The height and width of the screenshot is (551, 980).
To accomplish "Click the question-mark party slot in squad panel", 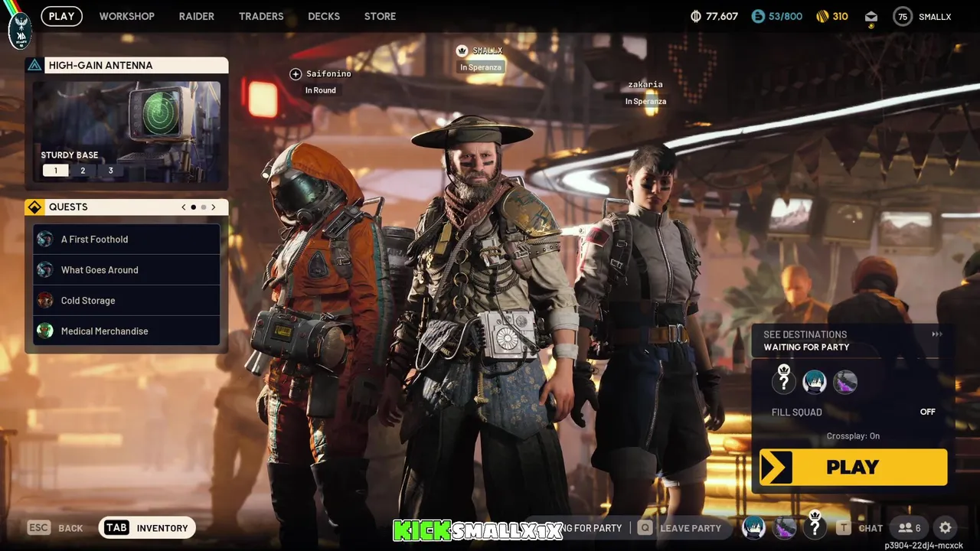I will (784, 380).
